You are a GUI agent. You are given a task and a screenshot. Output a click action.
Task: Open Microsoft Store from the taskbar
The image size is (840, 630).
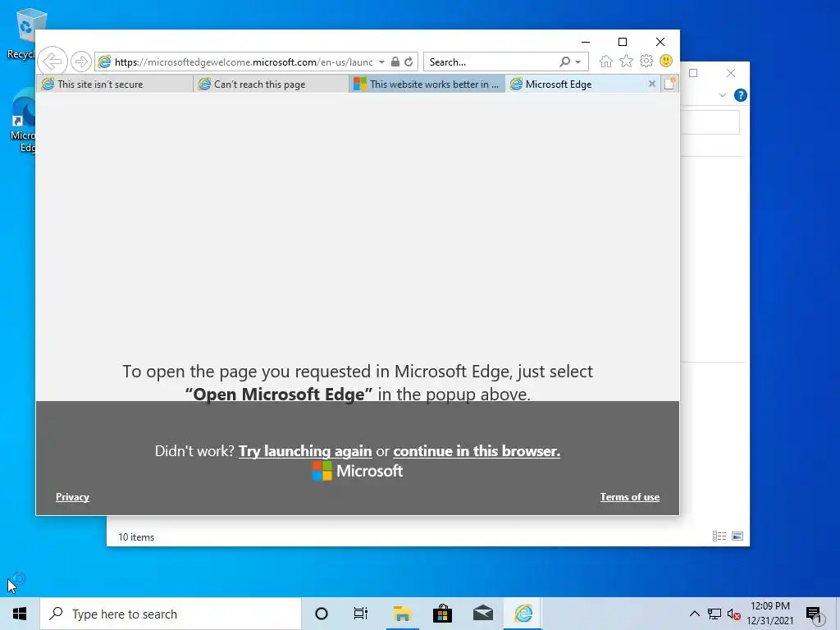click(442, 614)
